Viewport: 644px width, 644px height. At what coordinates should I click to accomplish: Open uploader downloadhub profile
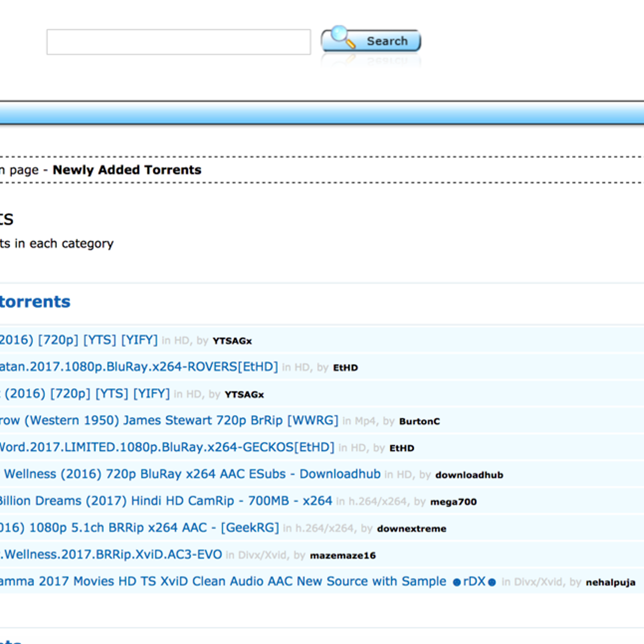tap(469, 475)
